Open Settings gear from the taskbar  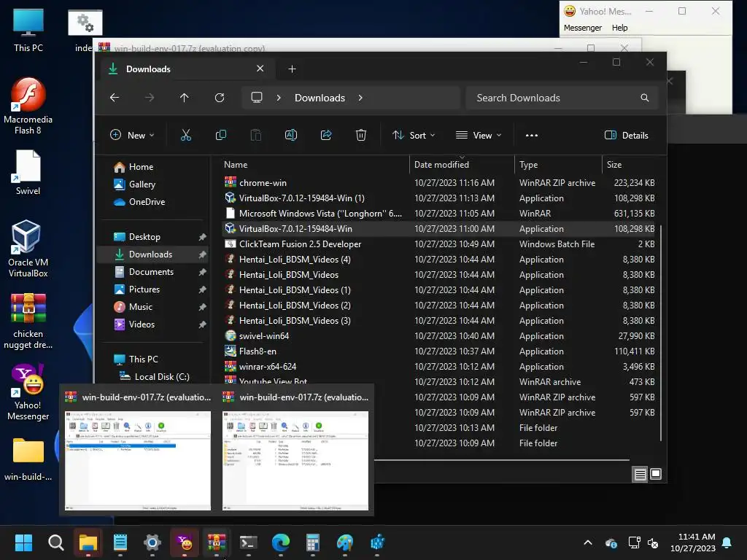[x=152, y=542]
